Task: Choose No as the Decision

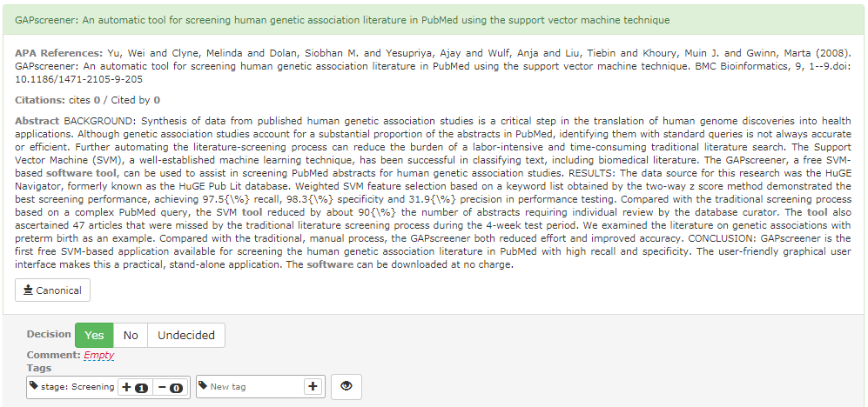Action: [x=131, y=335]
